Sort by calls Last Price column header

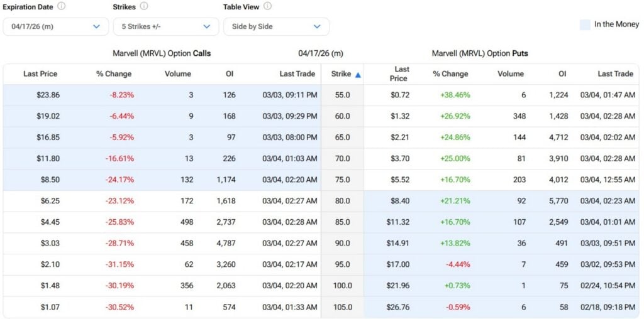pos(40,74)
